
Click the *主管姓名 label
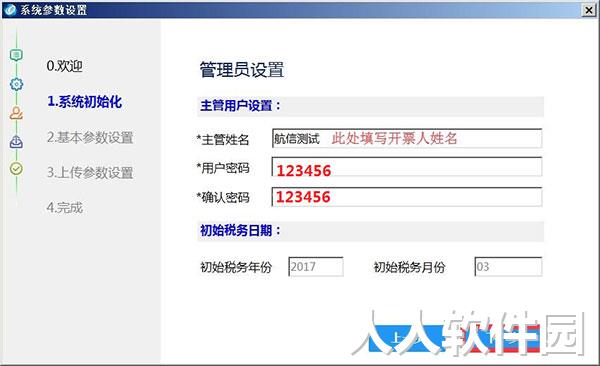(x=222, y=139)
